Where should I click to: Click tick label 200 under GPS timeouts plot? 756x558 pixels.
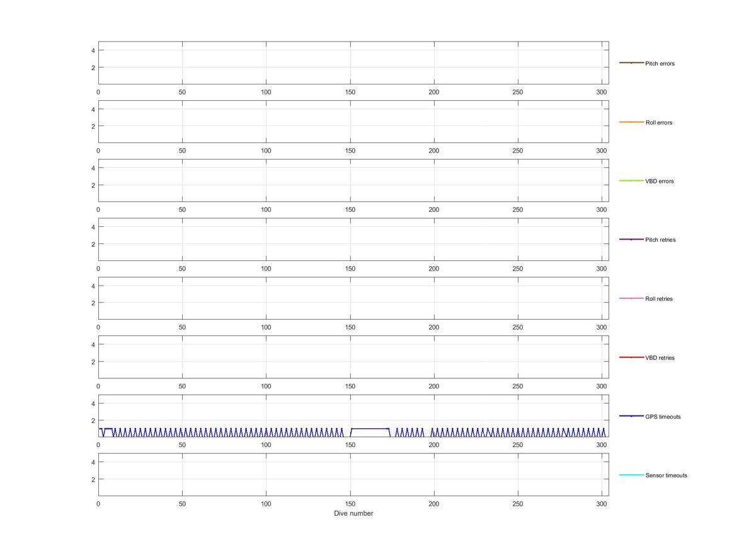(x=434, y=445)
